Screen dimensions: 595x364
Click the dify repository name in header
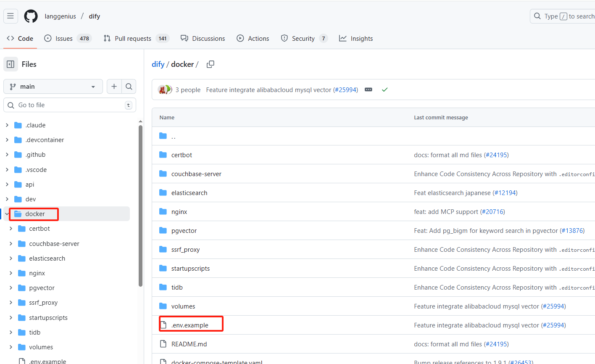[x=95, y=16]
